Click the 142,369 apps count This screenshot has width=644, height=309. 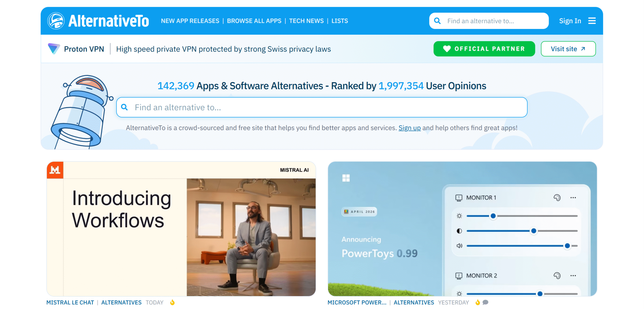pyautogui.click(x=176, y=86)
